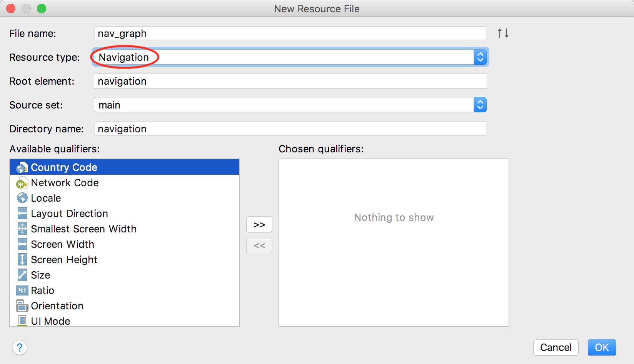634x364 pixels.
Task: Add selected qualifier with >> button
Action: 259,225
